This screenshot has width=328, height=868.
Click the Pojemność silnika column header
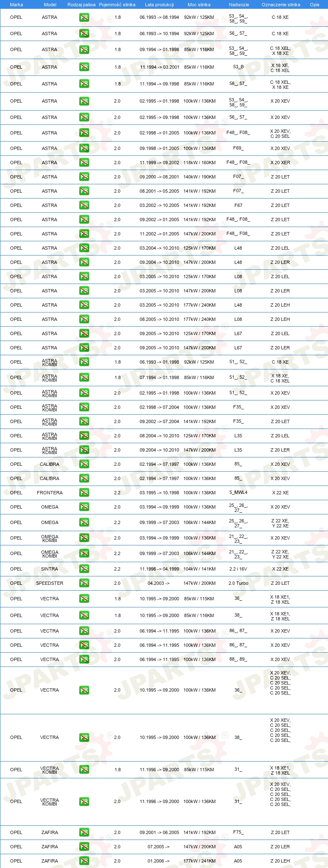(x=117, y=5)
